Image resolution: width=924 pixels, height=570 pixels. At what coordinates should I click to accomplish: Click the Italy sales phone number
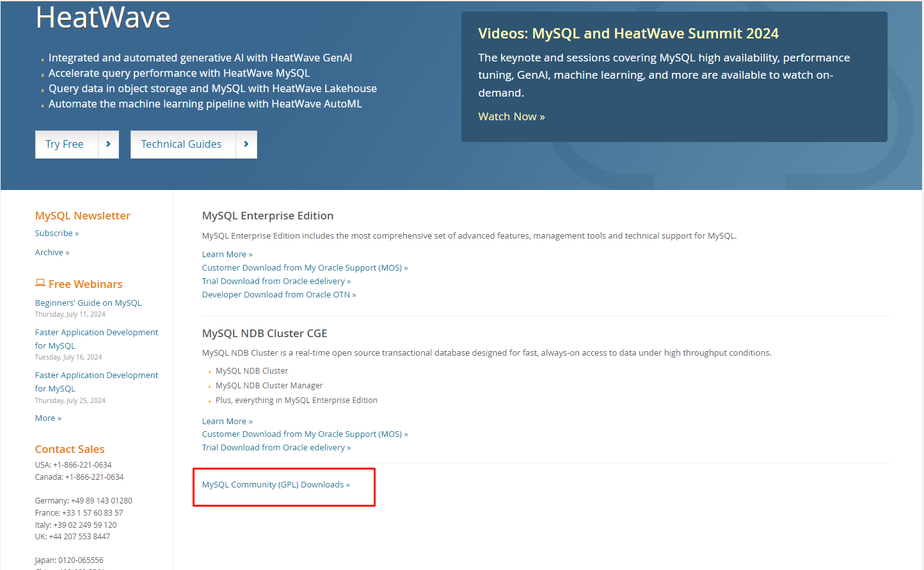click(85, 525)
